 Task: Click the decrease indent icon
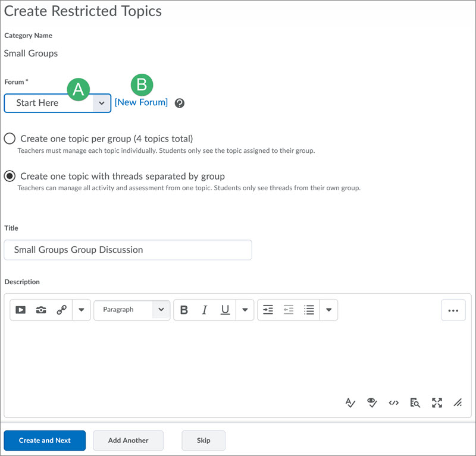[x=289, y=310]
